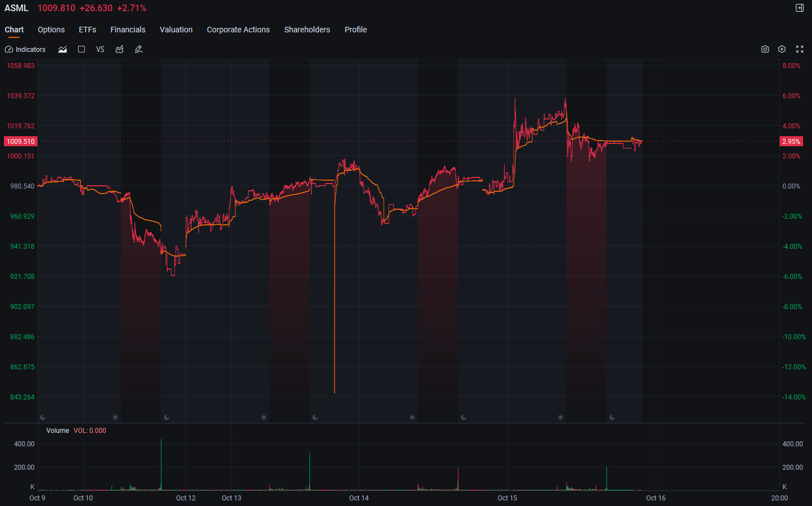Click the Oct 15 date label
Viewport: 812px width, 506px height.
(x=507, y=498)
